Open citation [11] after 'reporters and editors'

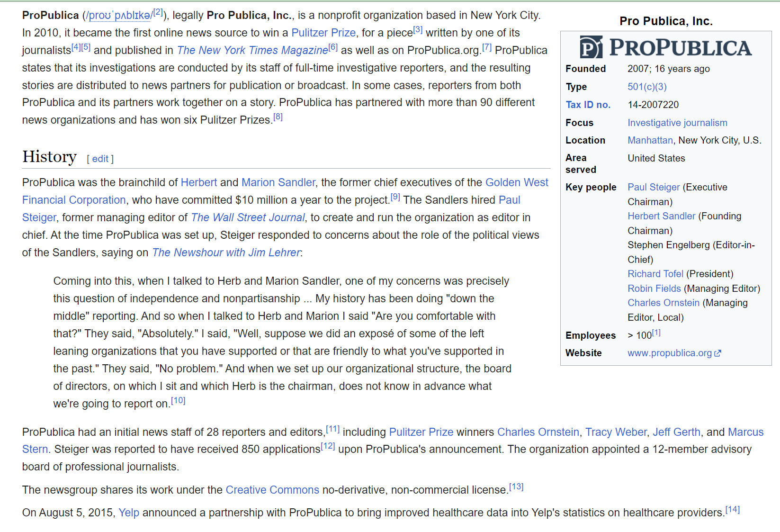tap(333, 429)
